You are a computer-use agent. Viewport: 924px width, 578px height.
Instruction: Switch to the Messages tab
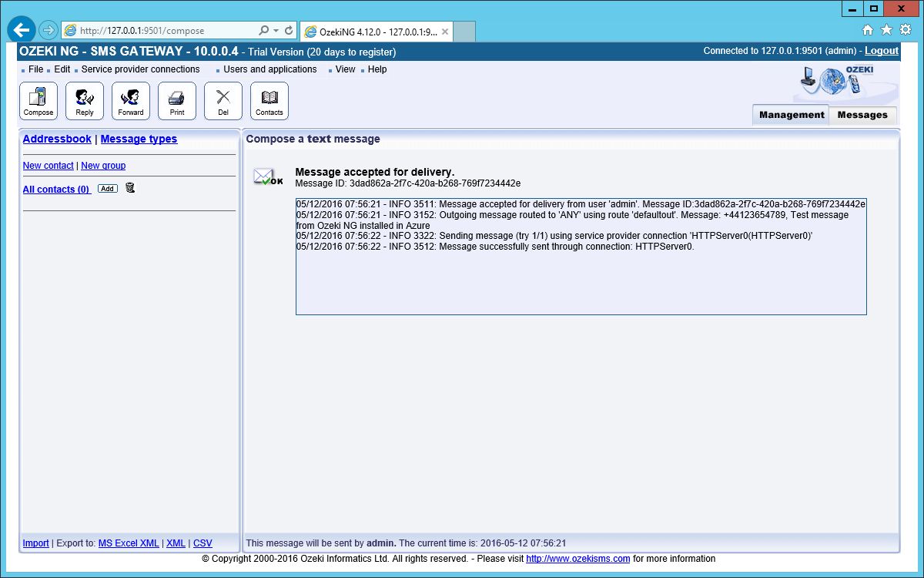point(862,115)
